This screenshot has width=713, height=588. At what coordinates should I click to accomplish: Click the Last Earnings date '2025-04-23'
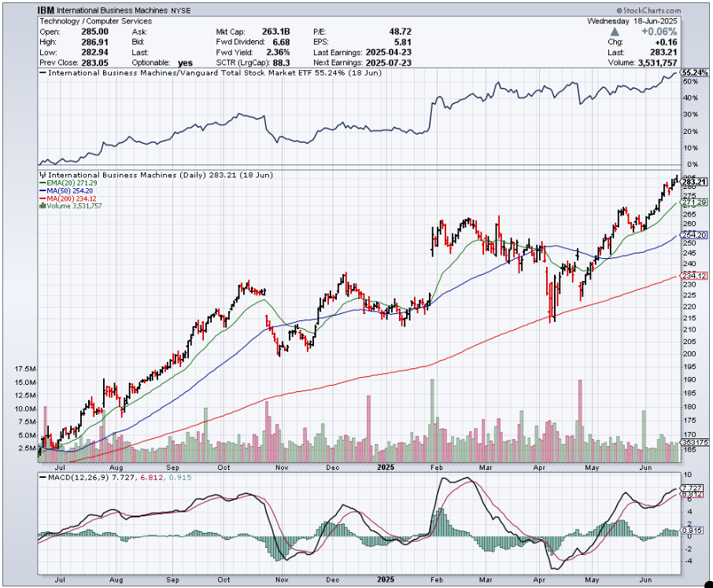(x=388, y=52)
